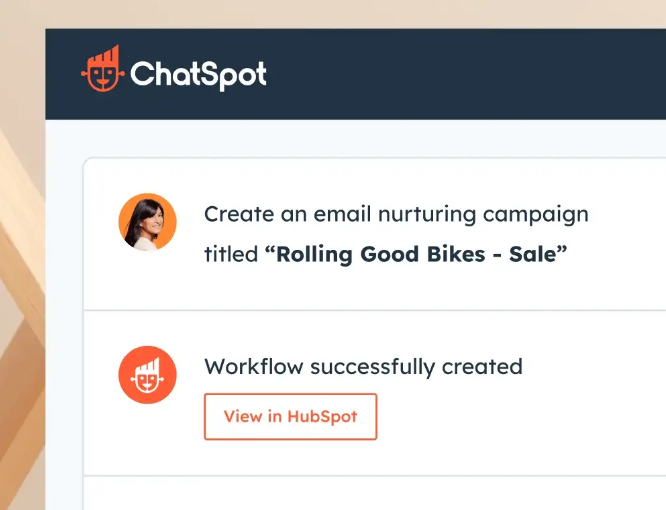Click the blank area of the navy header bar

point(467,74)
